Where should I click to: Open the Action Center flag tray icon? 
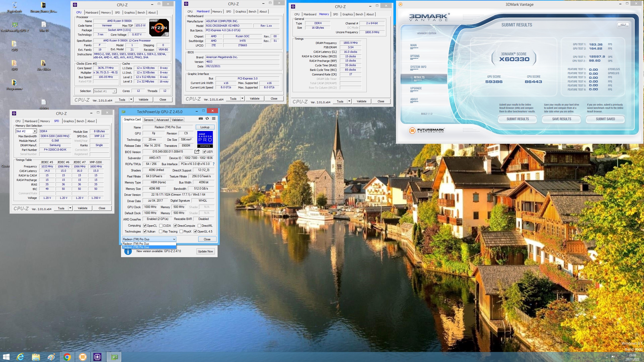pyautogui.click(x=613, y=357)
